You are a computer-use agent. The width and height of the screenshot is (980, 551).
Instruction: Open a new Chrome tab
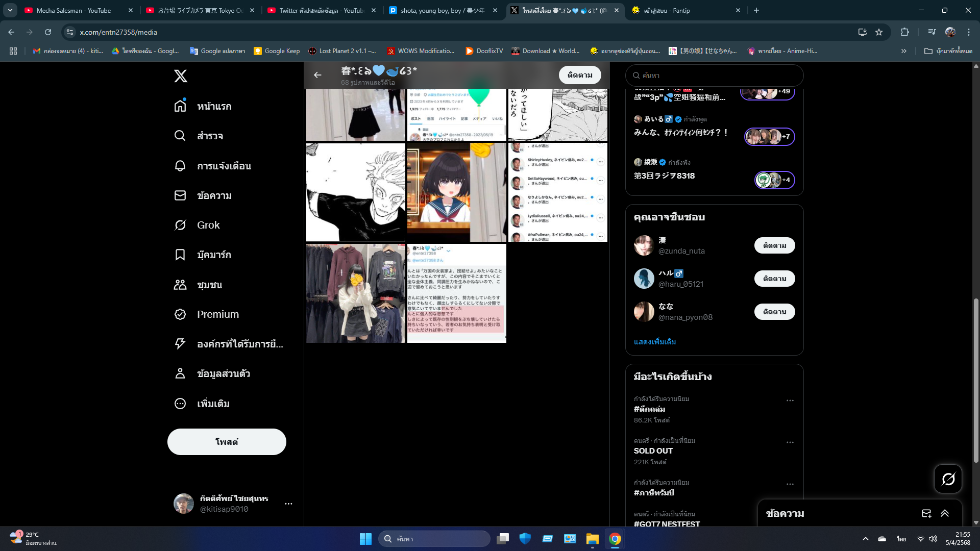coord(756,10)
